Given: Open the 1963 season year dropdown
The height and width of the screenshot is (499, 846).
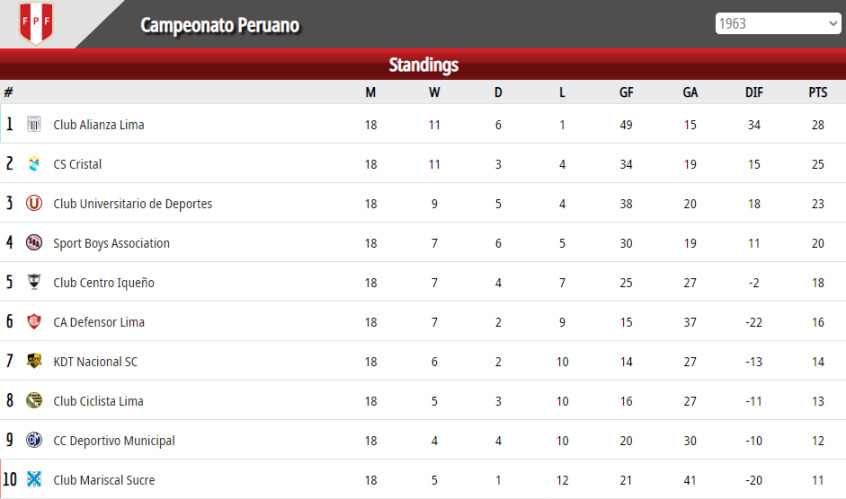Looking at the screenshot, I should point(777,24).
